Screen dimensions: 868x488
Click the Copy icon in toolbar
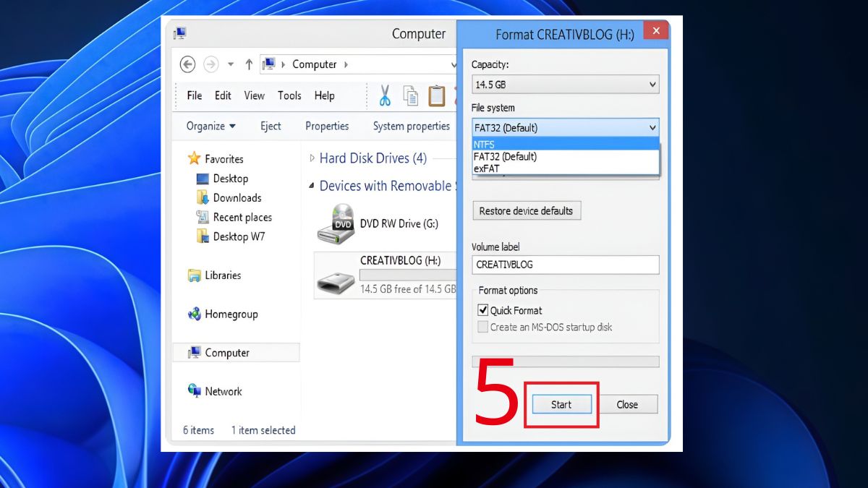pos(410,95)
